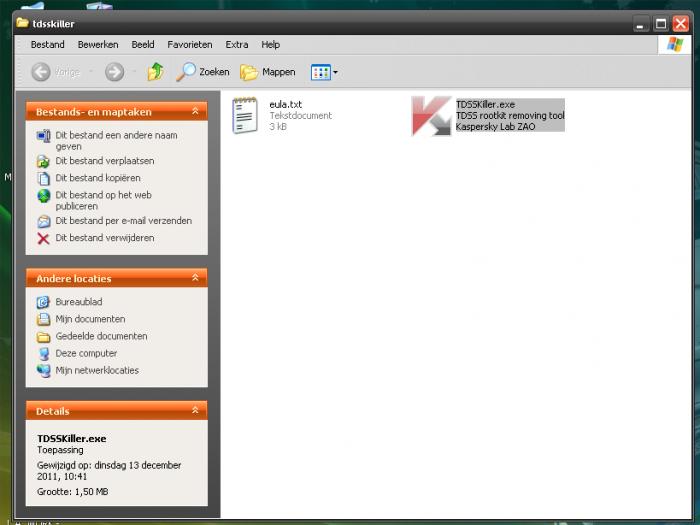Click 'Dit bestand op het web publiceren'
700x525 pixels.
pyautogui.click(x=103, y=200)
